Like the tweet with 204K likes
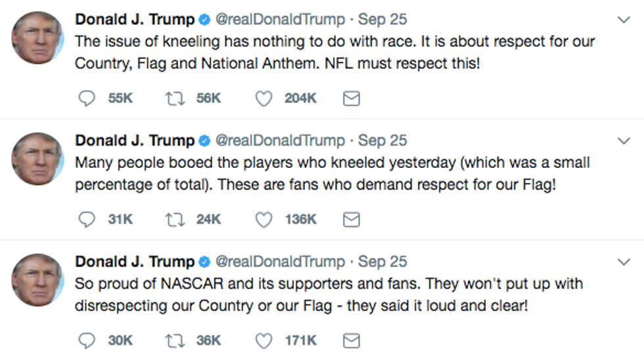The height and width of the screenshot is (359, 644). click(x=264, y=98)
